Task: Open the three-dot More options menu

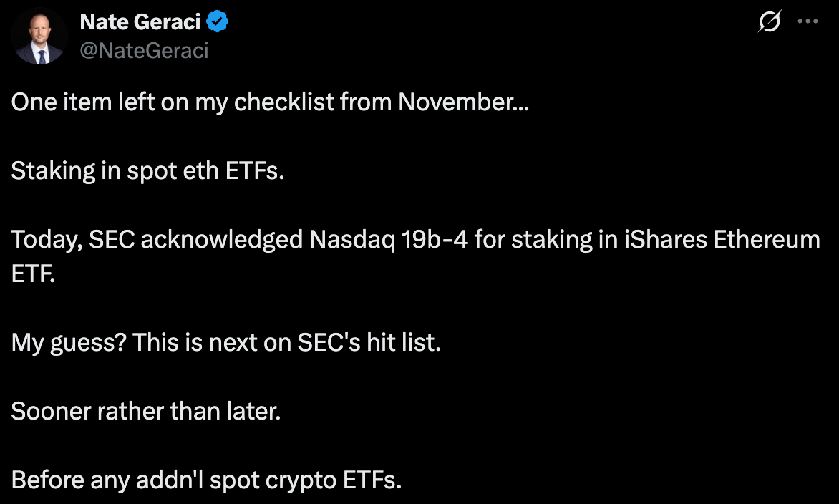Action: pyautogui.click(x=808, y=21)
